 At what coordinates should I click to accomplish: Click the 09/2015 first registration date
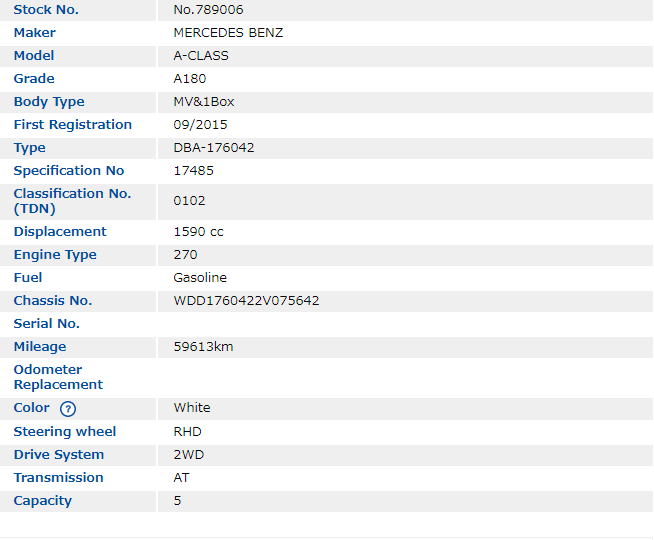click(200, 125)
